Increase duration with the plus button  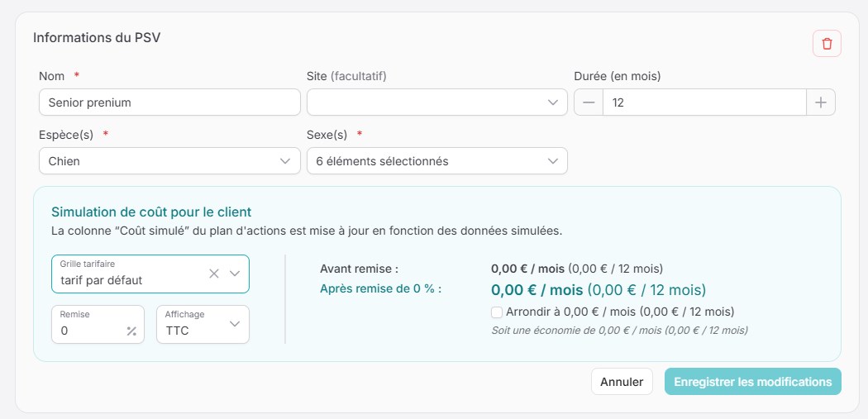click(820, 102)
